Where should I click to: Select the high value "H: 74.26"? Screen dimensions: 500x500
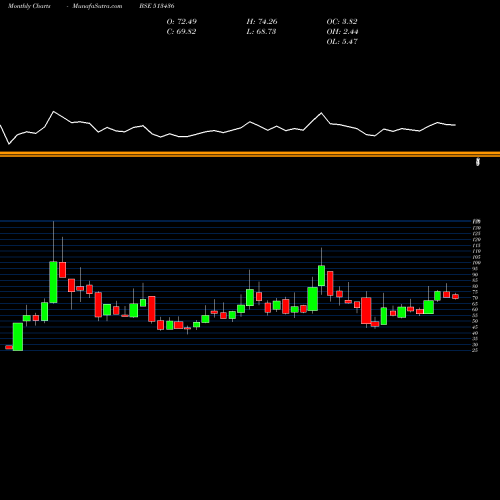pos(262,21)
